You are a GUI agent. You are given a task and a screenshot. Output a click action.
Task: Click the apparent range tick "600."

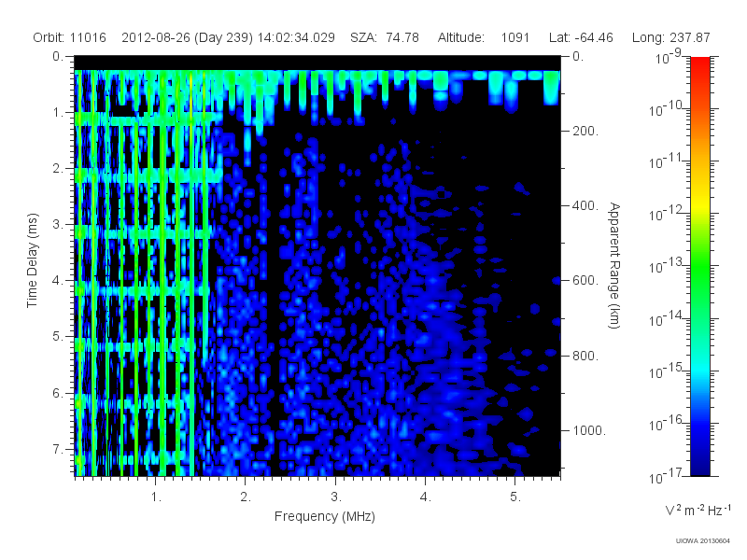click(x=585, y=281)
